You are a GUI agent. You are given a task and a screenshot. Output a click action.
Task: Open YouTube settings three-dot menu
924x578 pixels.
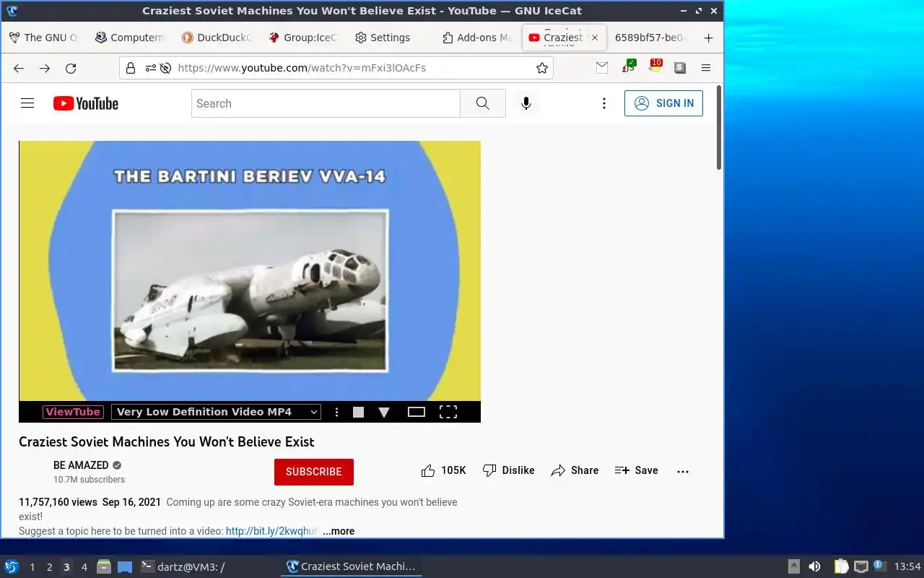(x=604, y=103)
